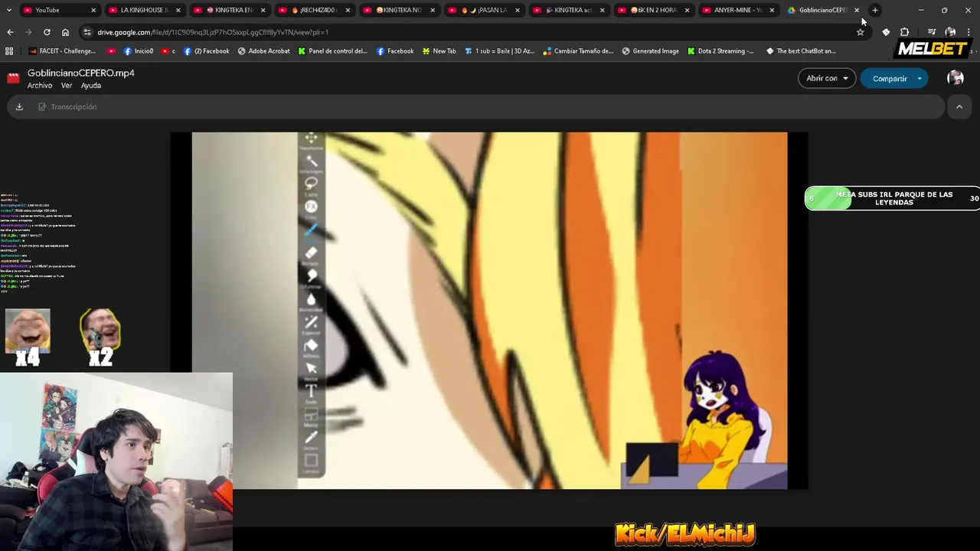Open the Dota 2 Streaming bookmark
Viewport: 980px width, 551px height.
pyautogui.click(x=720, y=51)
